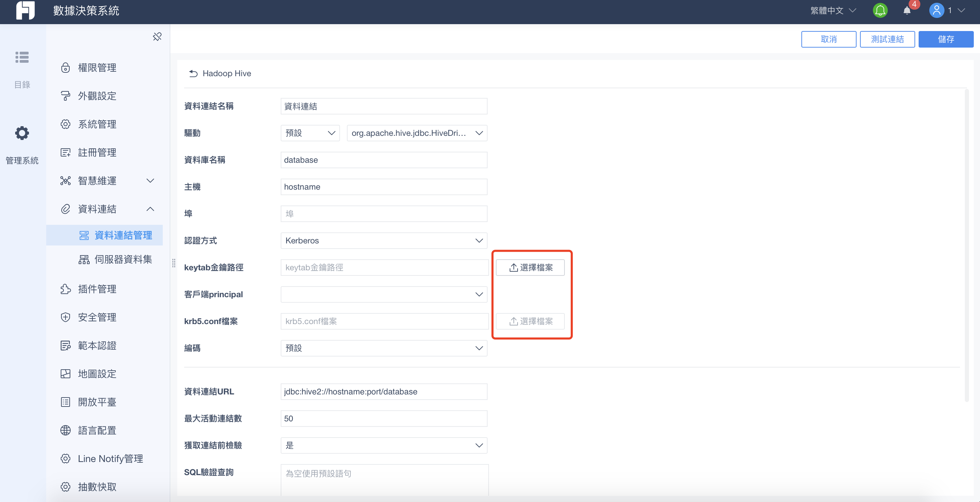Click the 權限管理 lock icon
Image resolution: width=980 pixels, height=502 pixels.
click(66, 68)
